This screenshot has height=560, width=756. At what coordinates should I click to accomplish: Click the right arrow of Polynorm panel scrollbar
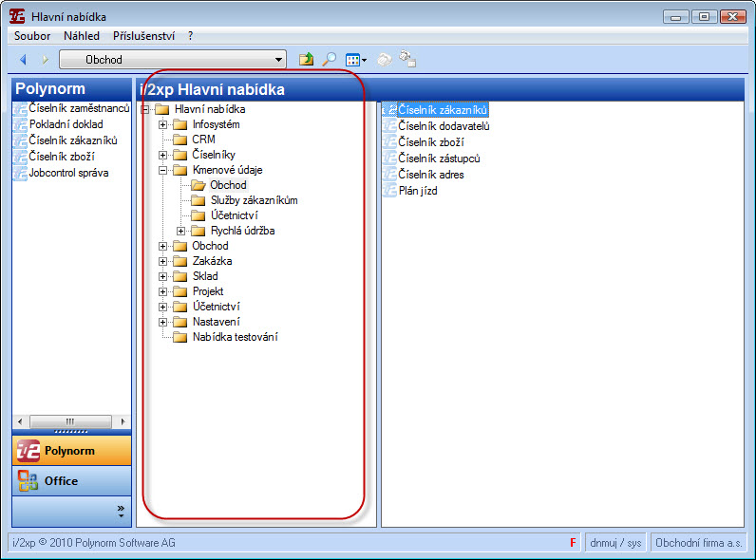[123, 421]
